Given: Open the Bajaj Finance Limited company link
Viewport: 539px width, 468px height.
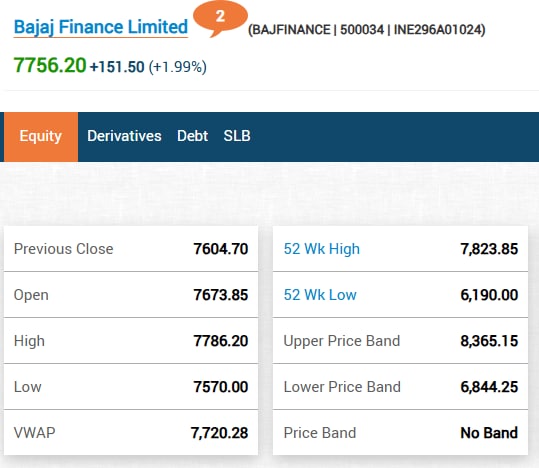Looking at the screenshot, I should [101, 28].
